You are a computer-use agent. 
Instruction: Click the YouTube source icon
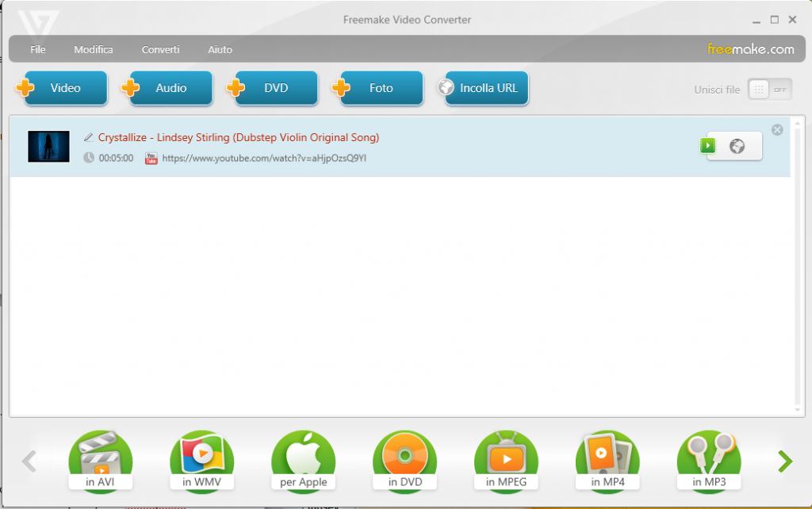click(x=151, y=158)
